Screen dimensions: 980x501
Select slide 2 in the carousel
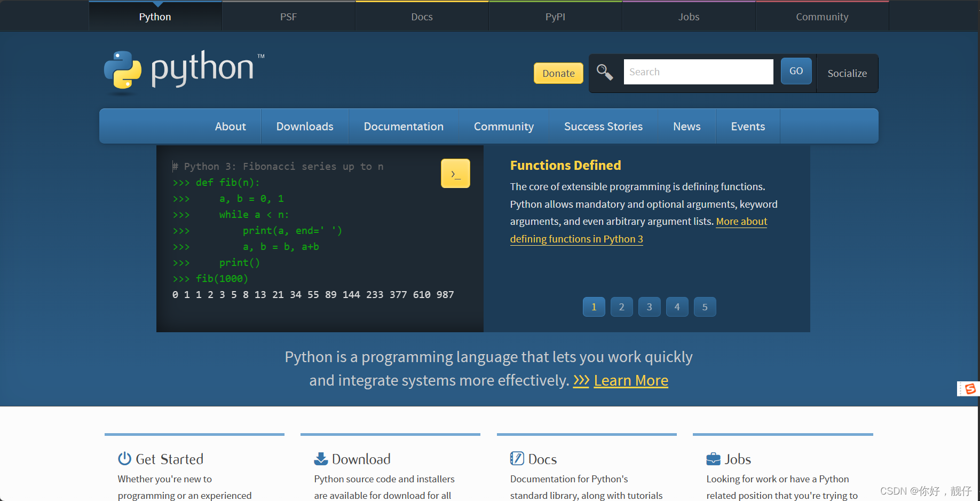(621, 307)
